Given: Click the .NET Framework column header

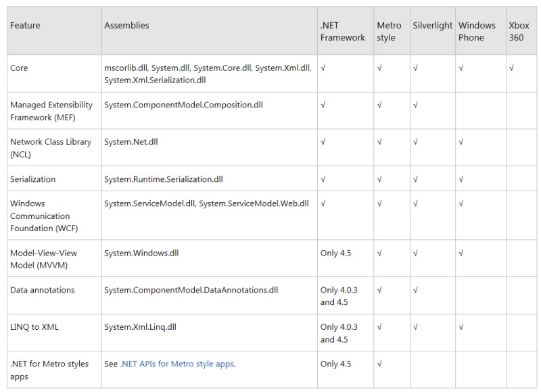Looking at the screenshot, I should coord(342,32).
